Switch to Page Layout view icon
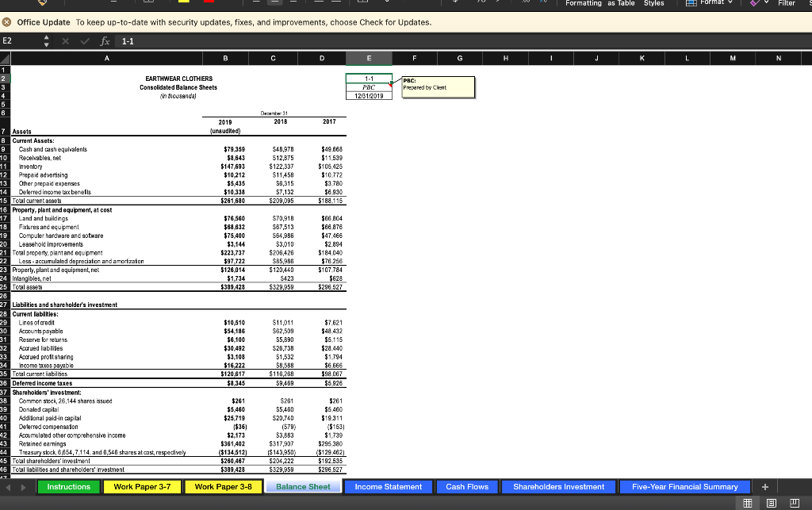This screenshot has height=510, width=812. 771,503
